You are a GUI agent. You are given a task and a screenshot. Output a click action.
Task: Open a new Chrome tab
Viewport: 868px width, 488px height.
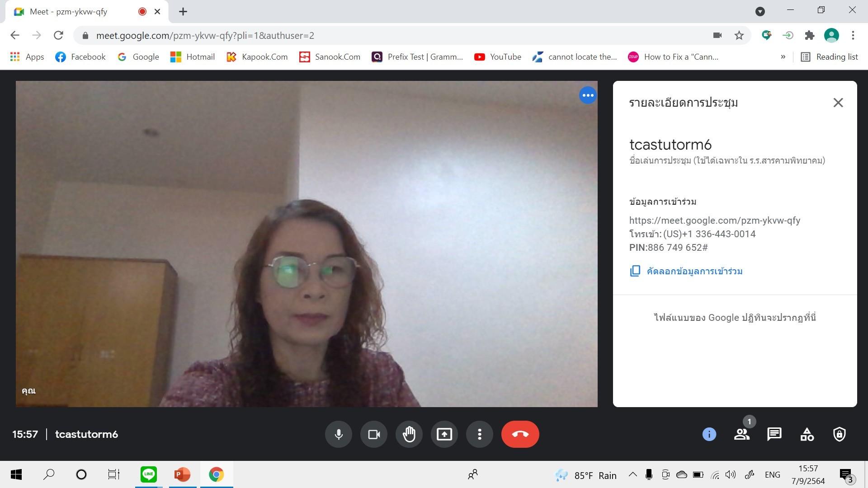(x=183, y=12)
